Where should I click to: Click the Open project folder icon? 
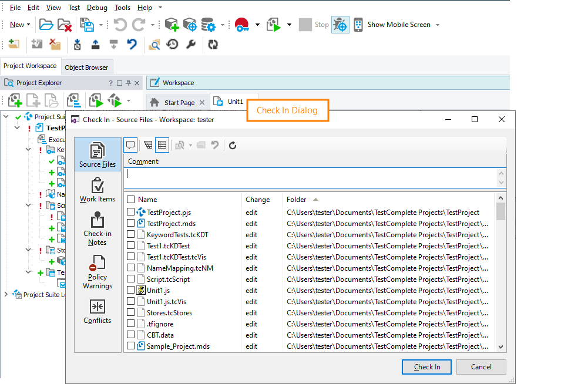pos(46,25)
